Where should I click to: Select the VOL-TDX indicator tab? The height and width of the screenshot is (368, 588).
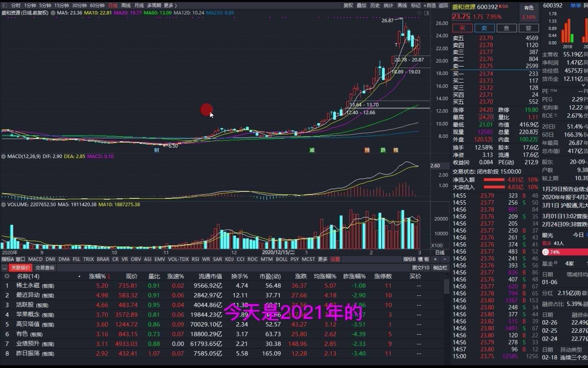click(x=178, y=259)
